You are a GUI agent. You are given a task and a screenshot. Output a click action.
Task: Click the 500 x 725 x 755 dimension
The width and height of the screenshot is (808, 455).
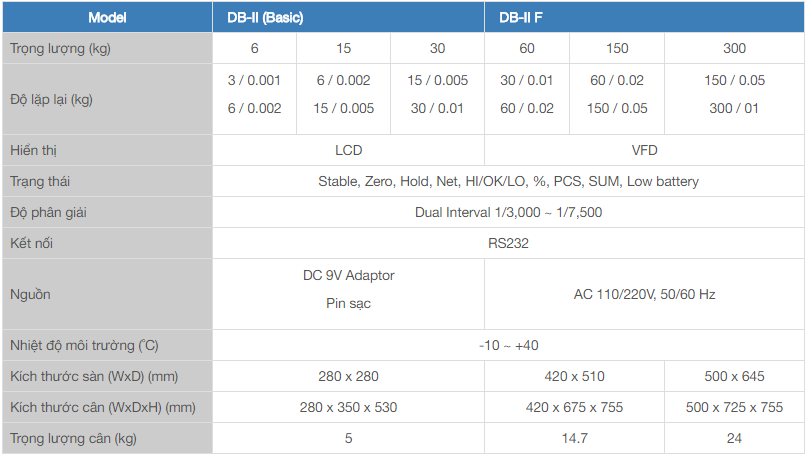tap(734, 407)
